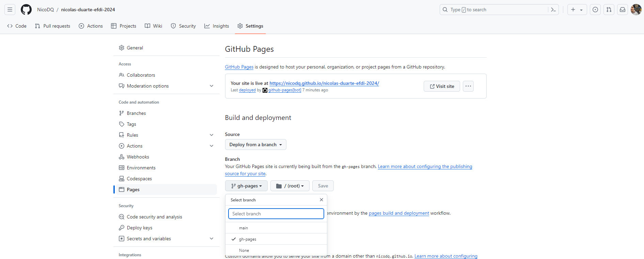This screenshot has height=259, width=644.
Task: Open Branches settings in sidebar
Action: tap(167, 113)
